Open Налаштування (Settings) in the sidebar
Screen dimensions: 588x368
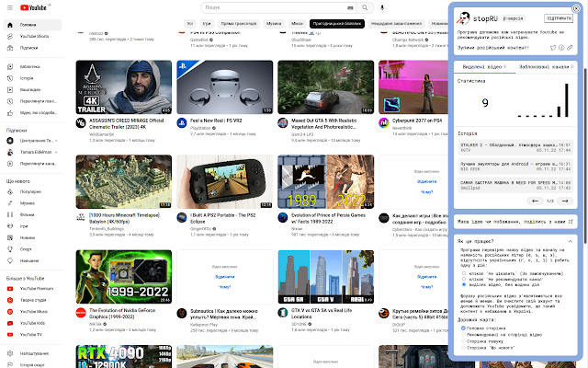[32, 353]
